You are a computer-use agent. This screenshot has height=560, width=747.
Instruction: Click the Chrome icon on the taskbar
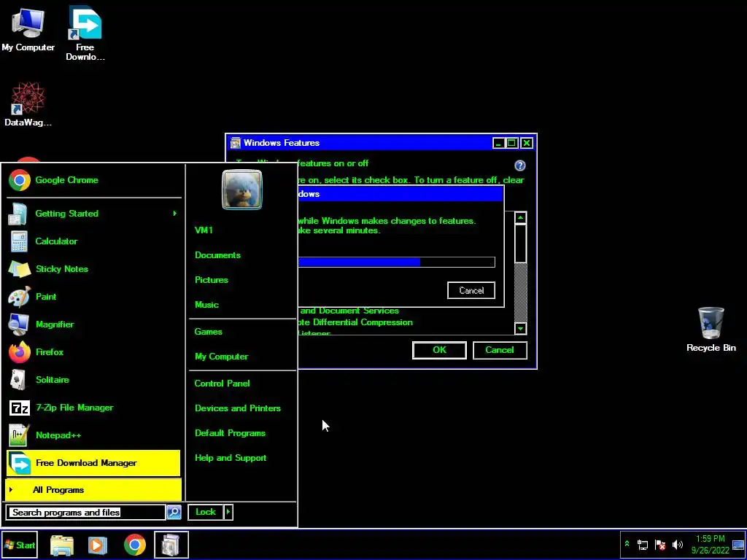point(135,545)
